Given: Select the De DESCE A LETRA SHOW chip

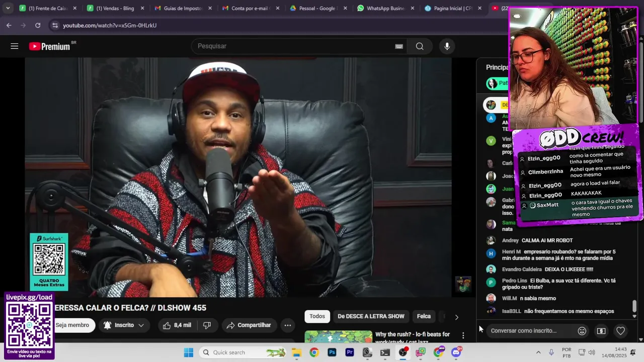Looking at the screenshot, I should tap(371, 316).
